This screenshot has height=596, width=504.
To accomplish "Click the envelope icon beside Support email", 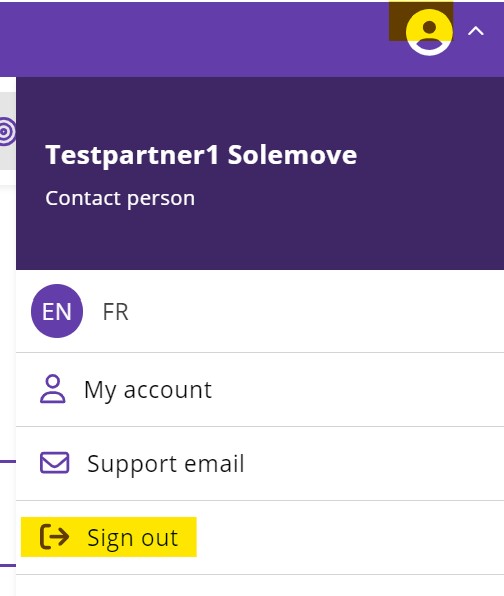I will 54,463.
